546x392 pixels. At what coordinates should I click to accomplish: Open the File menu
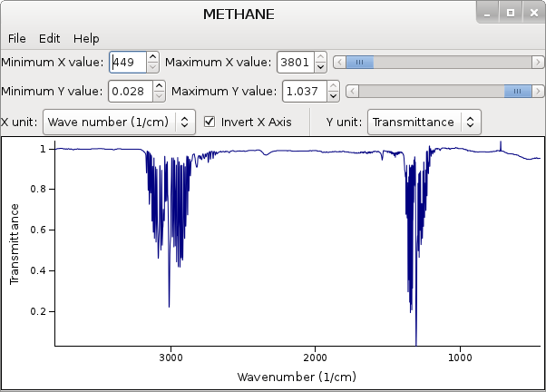click(x=16, y=38)
